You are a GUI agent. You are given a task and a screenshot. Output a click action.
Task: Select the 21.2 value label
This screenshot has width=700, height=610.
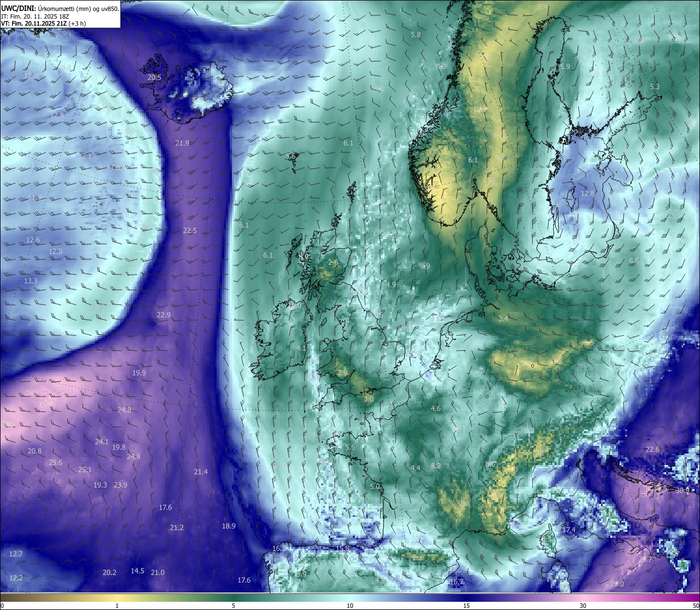pyautogui.click(x=177, y=527)
